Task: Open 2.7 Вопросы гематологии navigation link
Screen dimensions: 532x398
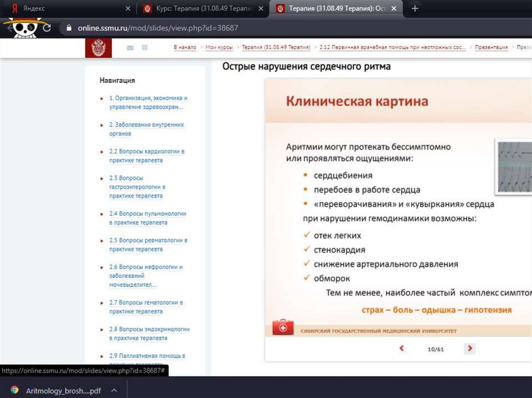Action: (146, 307)
